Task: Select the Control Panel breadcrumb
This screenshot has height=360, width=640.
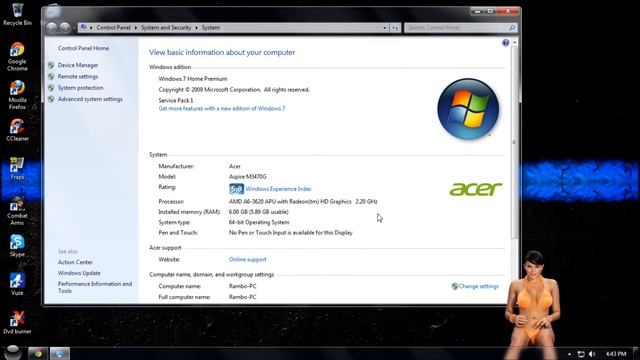Action: [113, 28]
